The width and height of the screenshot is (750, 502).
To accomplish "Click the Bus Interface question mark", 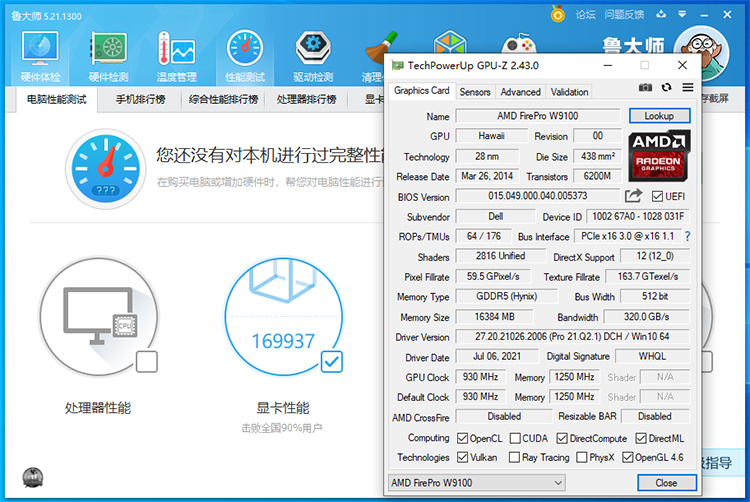I will coord(687,236).
